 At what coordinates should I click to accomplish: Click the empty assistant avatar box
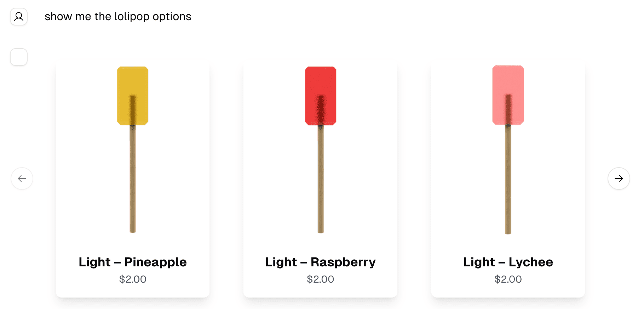click(x=19, y=57)
